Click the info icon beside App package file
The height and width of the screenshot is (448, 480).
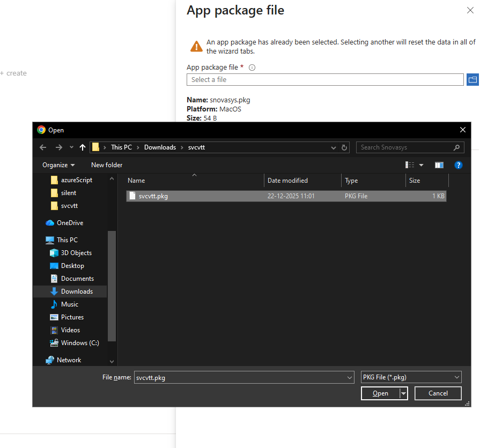click(x=252, y=68)
